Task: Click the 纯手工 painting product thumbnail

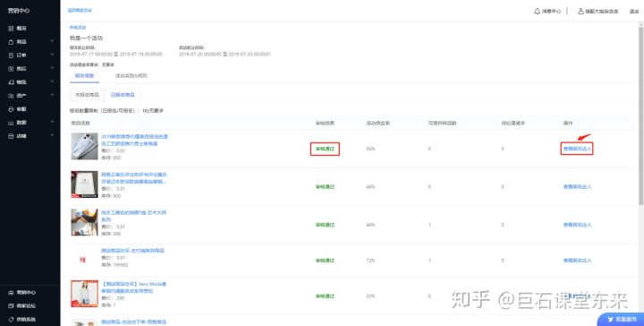Action: [x=84, y=222]
